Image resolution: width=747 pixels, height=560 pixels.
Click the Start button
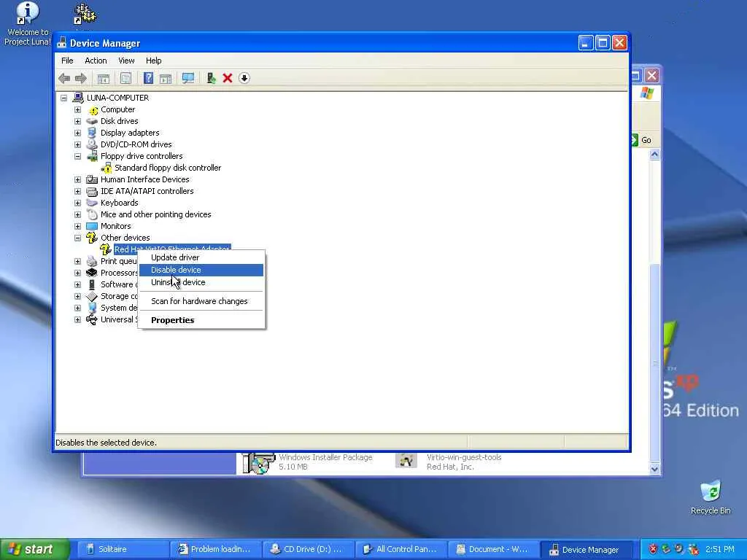click(35, 549)
